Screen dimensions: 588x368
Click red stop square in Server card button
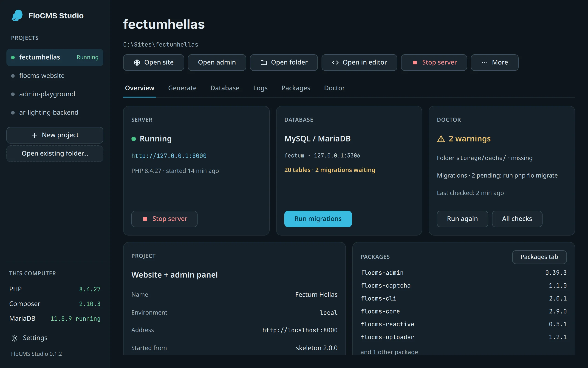145,219
